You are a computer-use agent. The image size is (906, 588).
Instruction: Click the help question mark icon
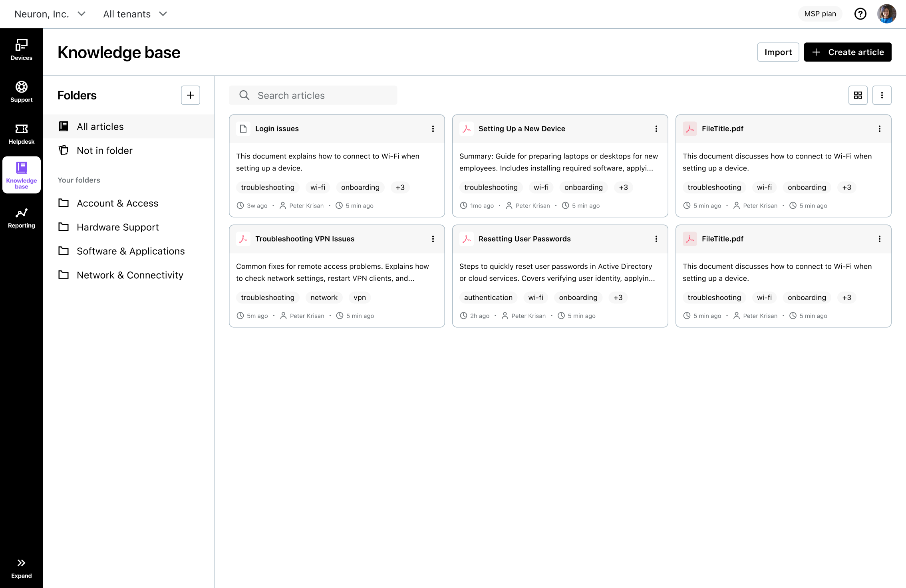click(860, 14)
